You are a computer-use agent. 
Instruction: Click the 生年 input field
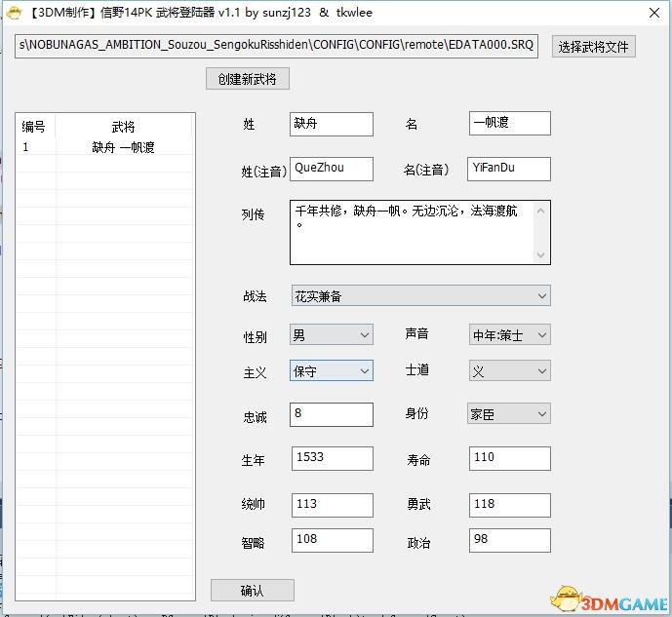click(x=332, y=458)
